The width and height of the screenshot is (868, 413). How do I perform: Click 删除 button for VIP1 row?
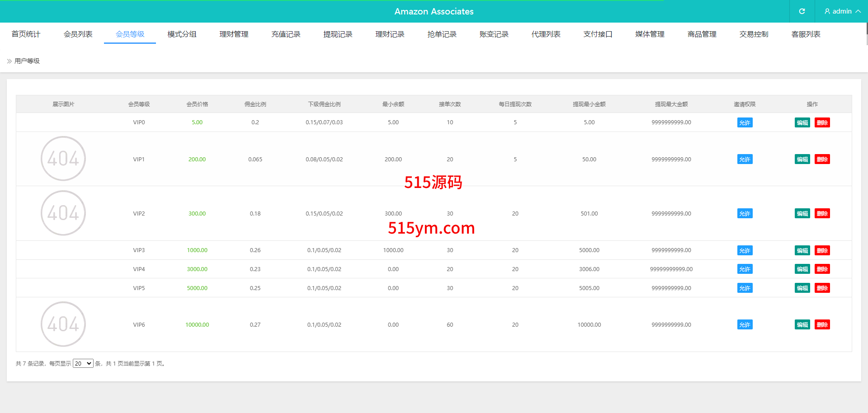pyautogui.click(x=822, y=160)
